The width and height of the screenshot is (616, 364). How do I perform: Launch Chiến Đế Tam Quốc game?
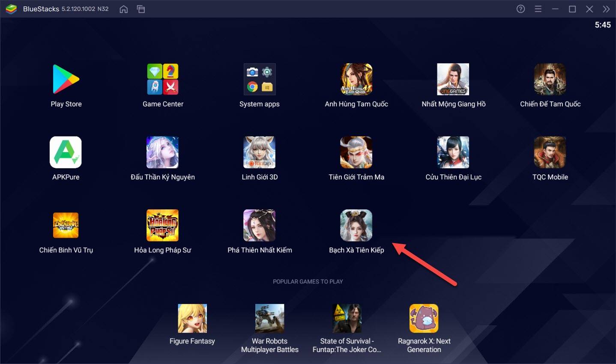click(x=550, y=79)
